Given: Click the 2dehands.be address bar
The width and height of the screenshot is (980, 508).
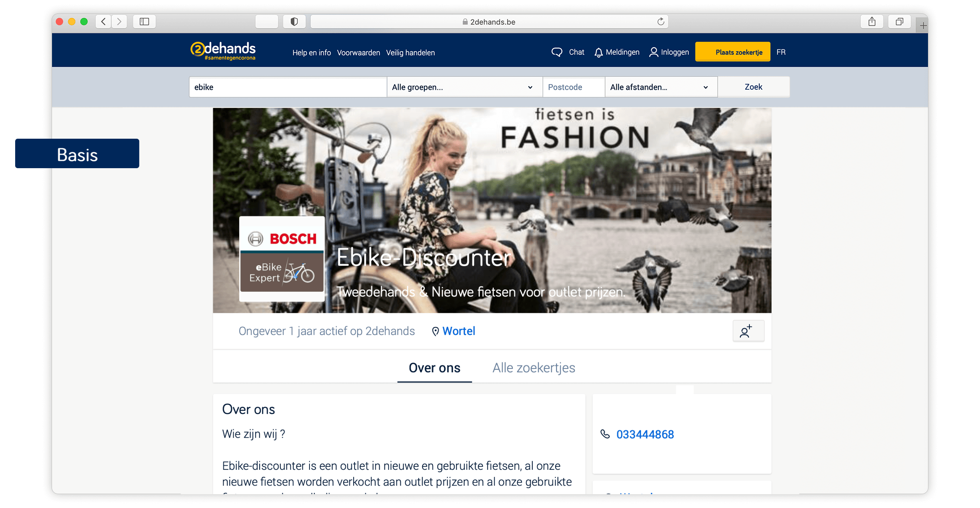Looking at the screenshot, I should click(489, 22).
